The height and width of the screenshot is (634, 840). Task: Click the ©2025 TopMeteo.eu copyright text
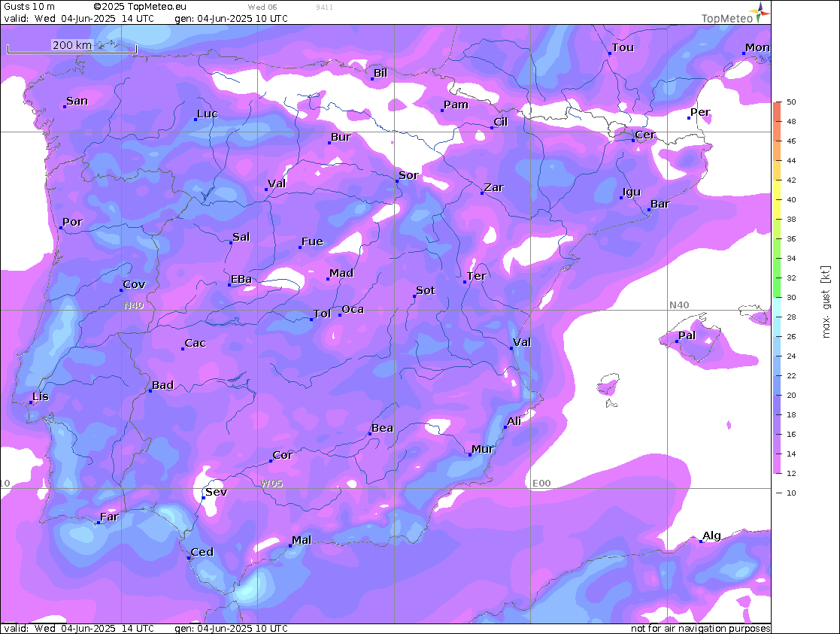pos(140,7)
